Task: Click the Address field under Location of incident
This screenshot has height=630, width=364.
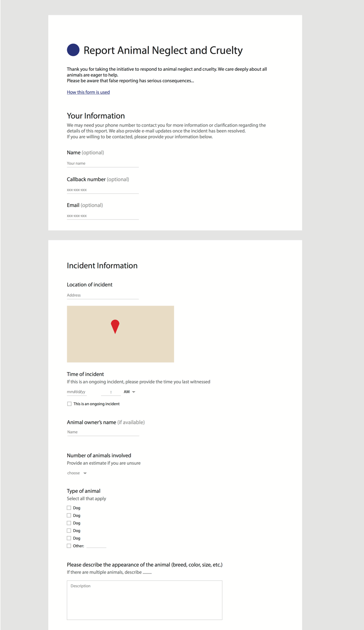Action: (103, 295)
